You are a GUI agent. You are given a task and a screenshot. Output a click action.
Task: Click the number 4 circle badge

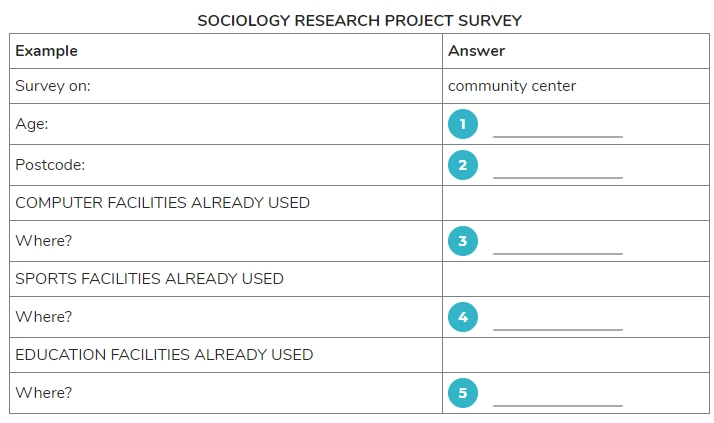click(x=463, y=317)
